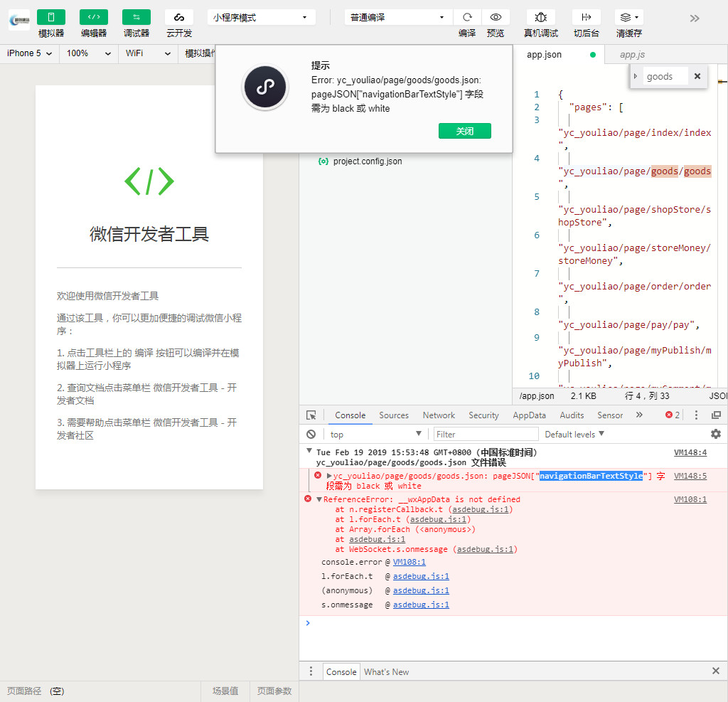Select project.config.json in file tree
Image resolution: width=728 pixels, height=702 pixels.
[x=368, y=161]
